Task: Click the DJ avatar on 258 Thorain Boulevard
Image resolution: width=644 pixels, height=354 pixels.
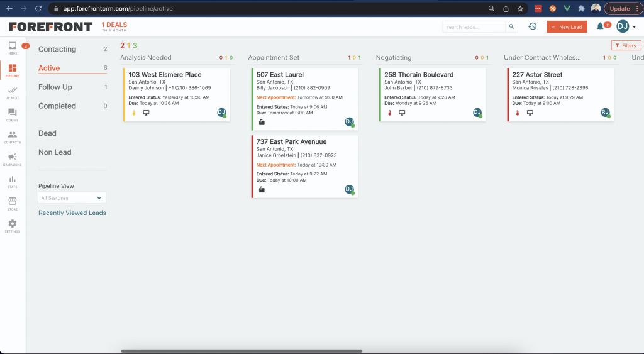Action: (x=477, y=113)
